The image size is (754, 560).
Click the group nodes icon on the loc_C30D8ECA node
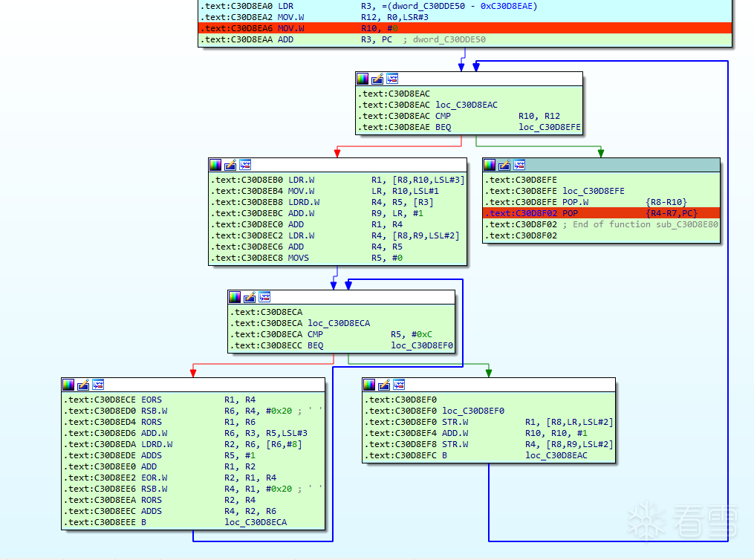264,297
